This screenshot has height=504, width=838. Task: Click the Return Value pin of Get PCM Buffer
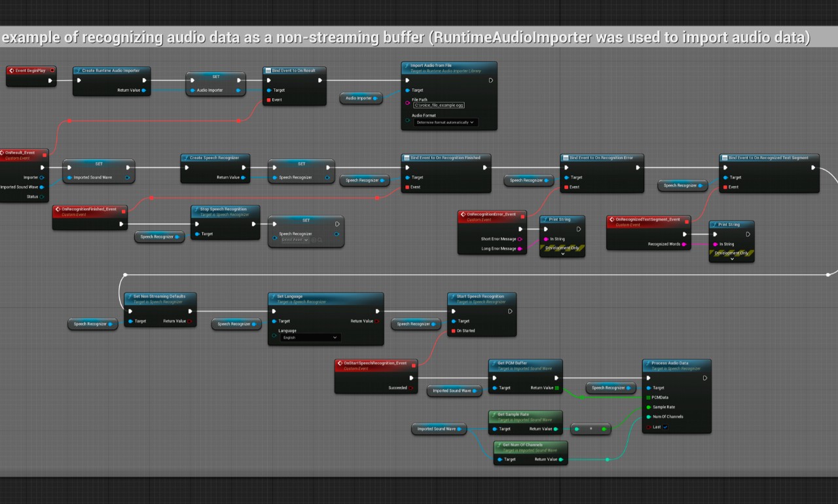556,388
